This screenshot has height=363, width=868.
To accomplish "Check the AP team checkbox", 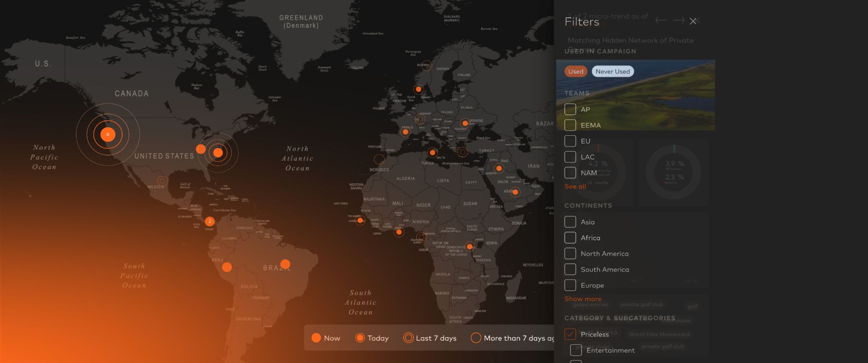I will click(570, 109).
